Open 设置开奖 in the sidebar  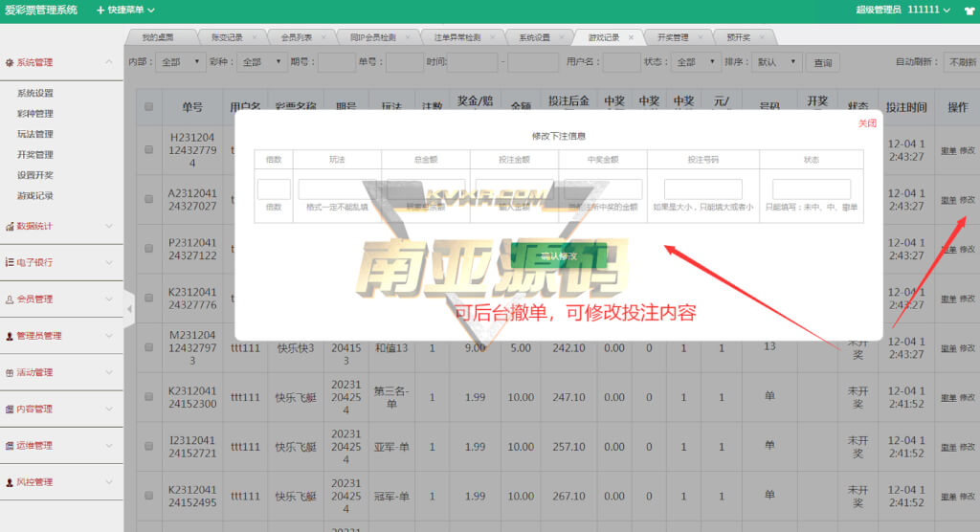35,175
